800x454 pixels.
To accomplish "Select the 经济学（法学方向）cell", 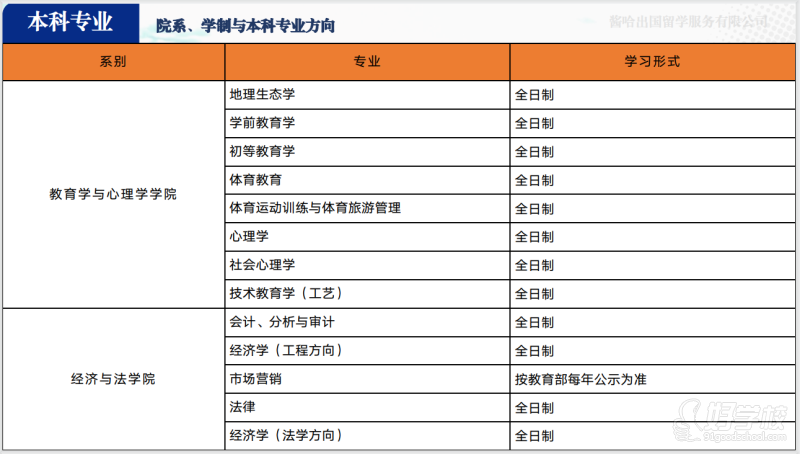I will tap(286, 436).
